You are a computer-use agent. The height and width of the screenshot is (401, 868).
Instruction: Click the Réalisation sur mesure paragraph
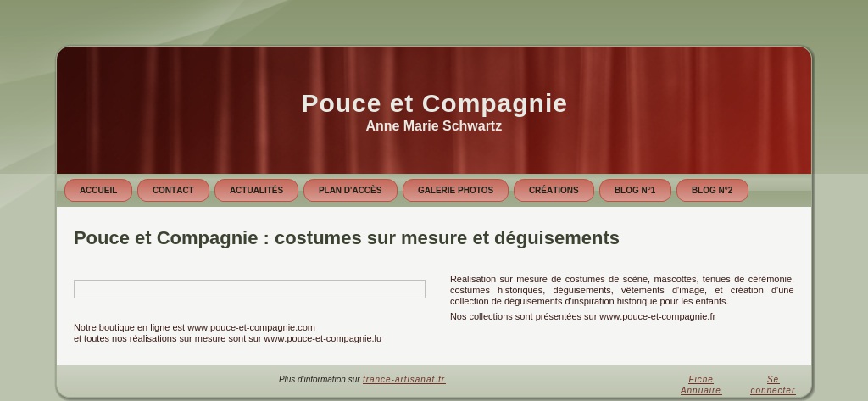point(621,290)
